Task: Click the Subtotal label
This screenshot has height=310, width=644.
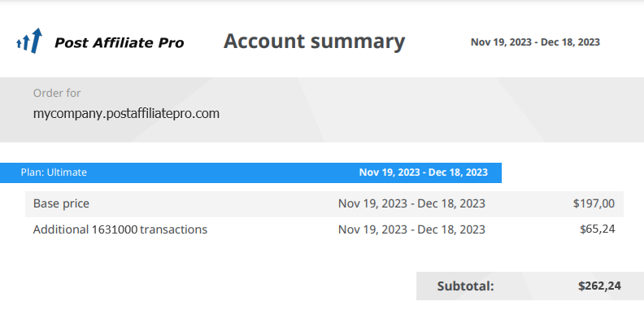Action: click(x=465, y=286)
